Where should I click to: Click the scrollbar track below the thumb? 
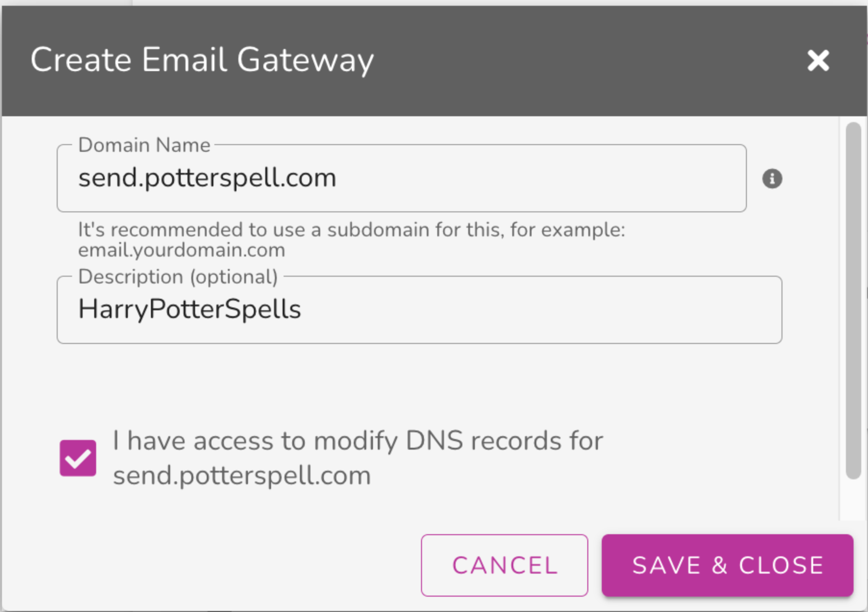(853, 500)
